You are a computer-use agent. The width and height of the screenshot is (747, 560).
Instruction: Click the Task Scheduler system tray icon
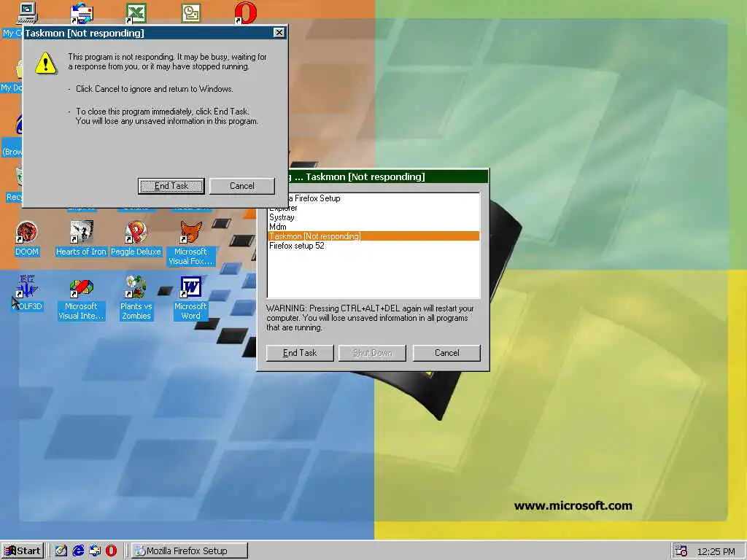681,551
